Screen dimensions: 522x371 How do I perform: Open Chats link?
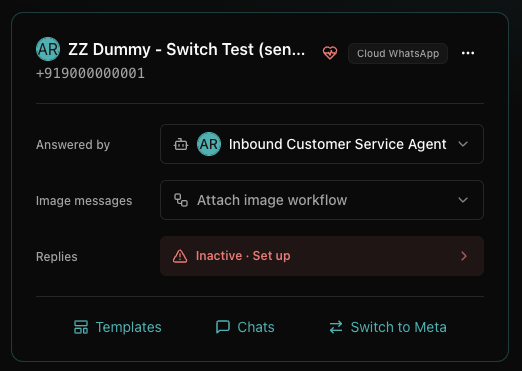coord(245,327)
